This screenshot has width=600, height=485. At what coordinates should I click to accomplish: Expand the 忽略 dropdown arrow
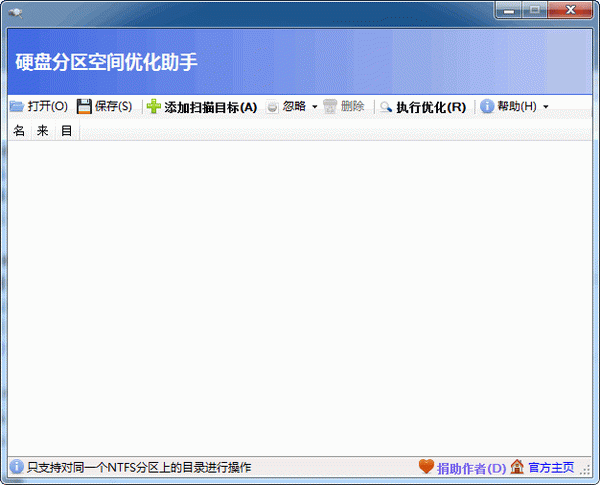tap(313, 107)
